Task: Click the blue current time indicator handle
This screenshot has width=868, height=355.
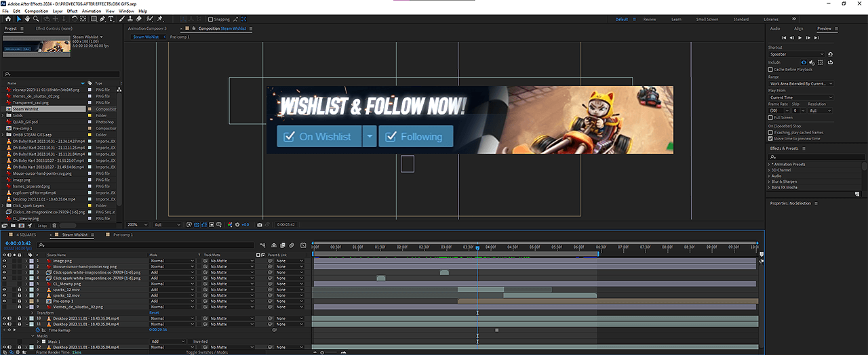Action: pos(477,248)
